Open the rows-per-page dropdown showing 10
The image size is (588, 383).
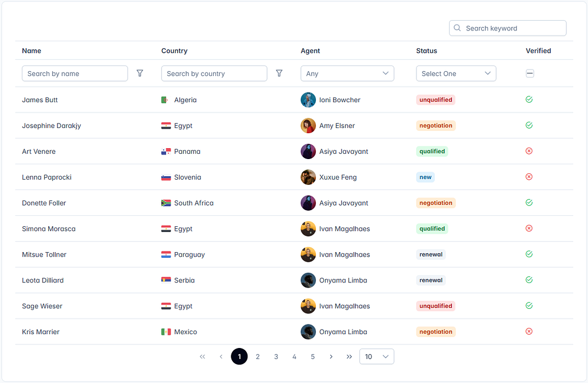coord(376,357)
